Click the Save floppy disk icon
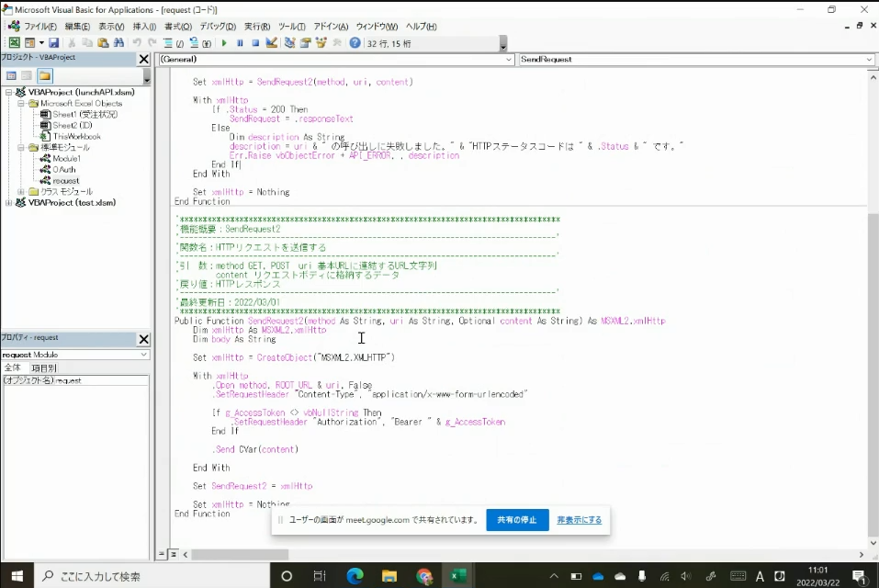This screenshot has height=588, width=879. click(54, 43)
